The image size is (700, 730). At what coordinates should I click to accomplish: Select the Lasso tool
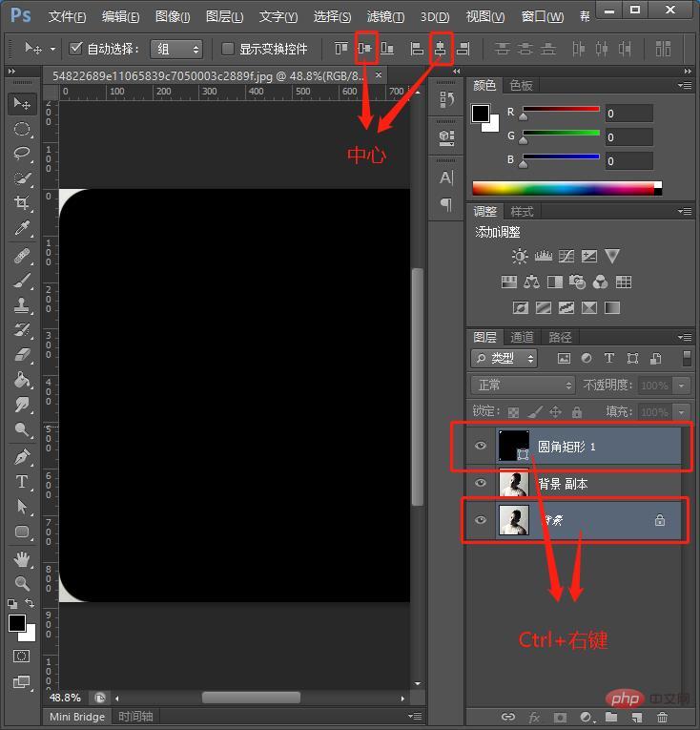click(21, 154)
